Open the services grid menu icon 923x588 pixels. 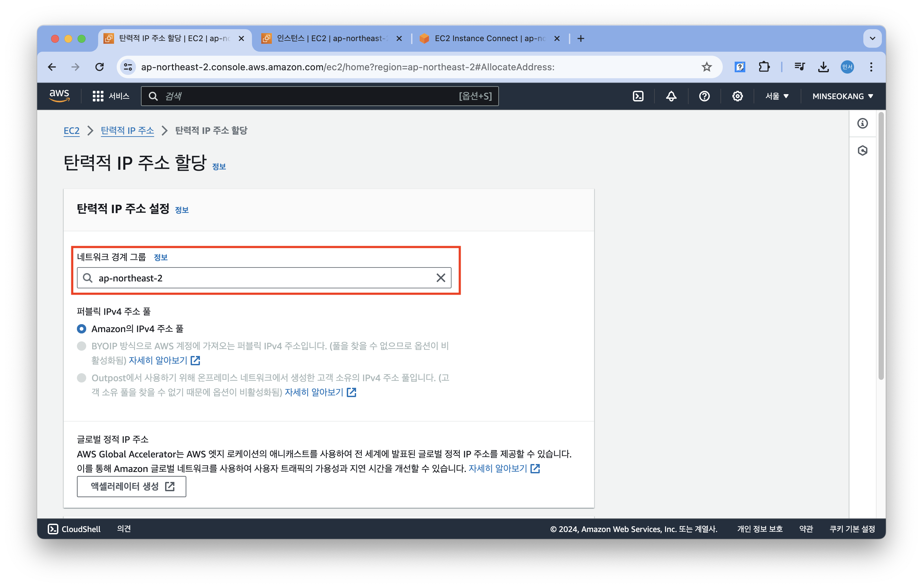98,96
